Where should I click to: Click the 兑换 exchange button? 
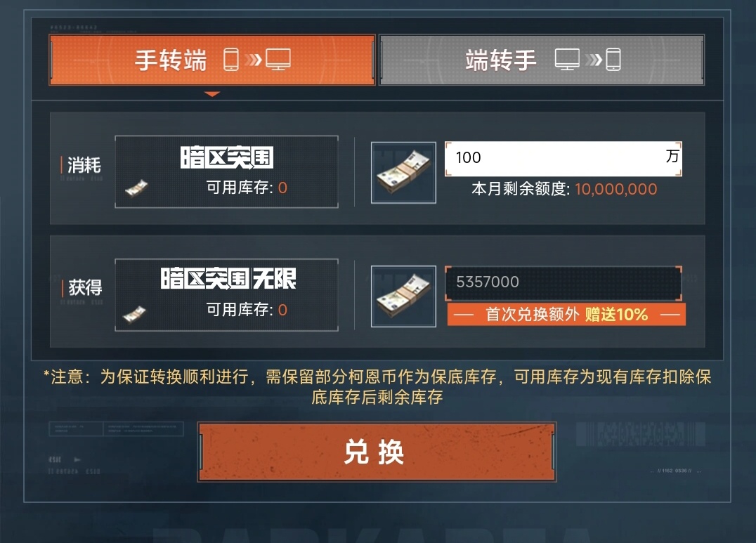[377, 452]
